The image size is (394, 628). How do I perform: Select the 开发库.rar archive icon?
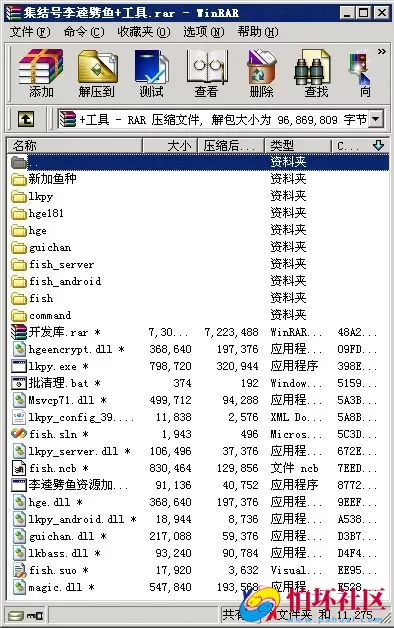coord(19,332)
